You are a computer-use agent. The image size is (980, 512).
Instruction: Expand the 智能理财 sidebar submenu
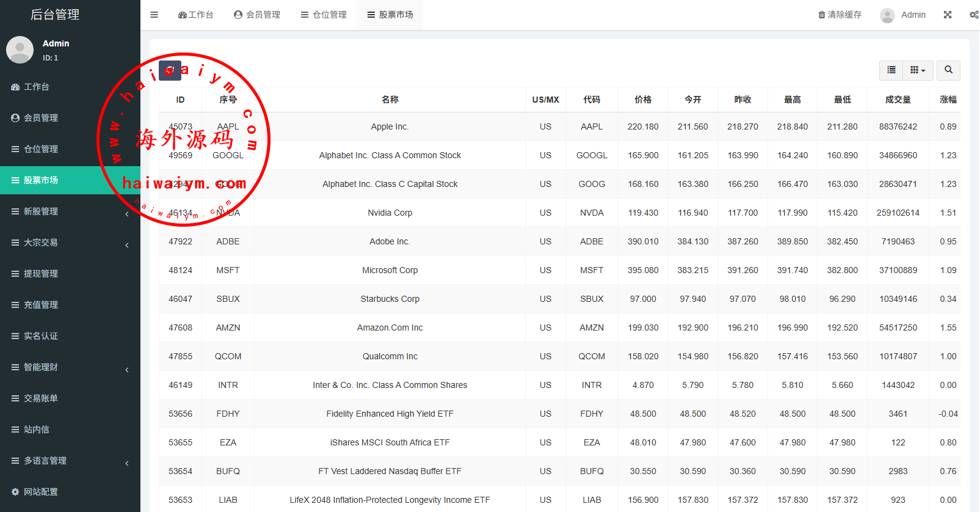(x=70, y=367)
